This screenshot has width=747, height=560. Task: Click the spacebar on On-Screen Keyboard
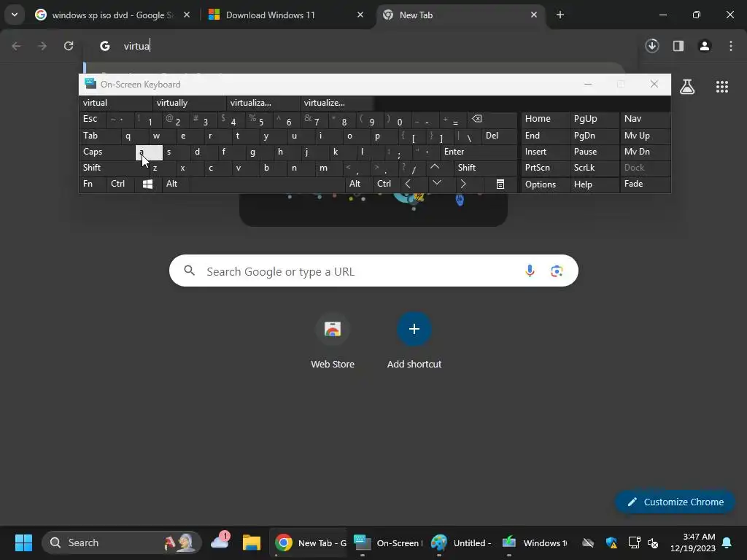point(267,184)
